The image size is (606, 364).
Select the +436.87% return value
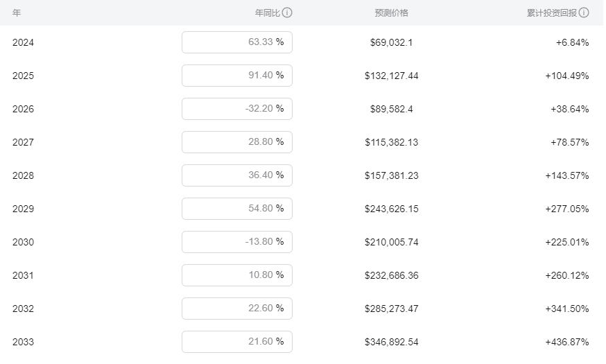click(567, 342)
